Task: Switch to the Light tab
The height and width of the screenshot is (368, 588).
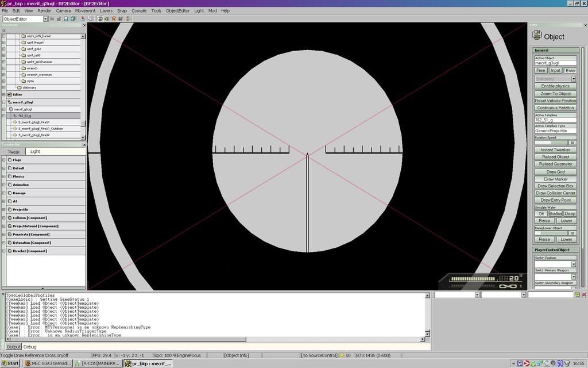Action: [x=35, y=151]
